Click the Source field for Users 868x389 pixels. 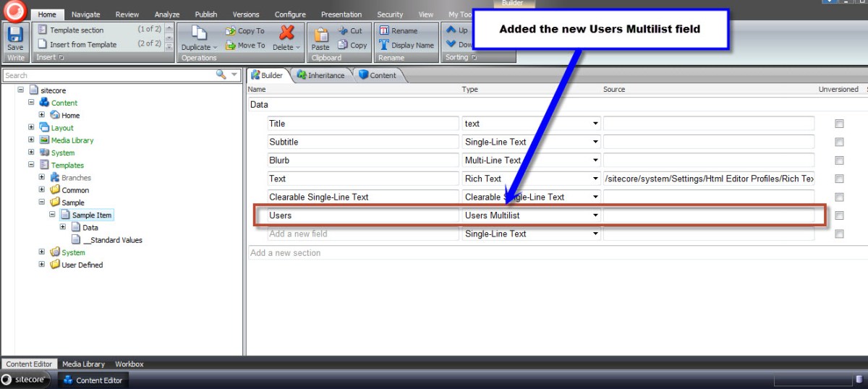pos(708,215)
